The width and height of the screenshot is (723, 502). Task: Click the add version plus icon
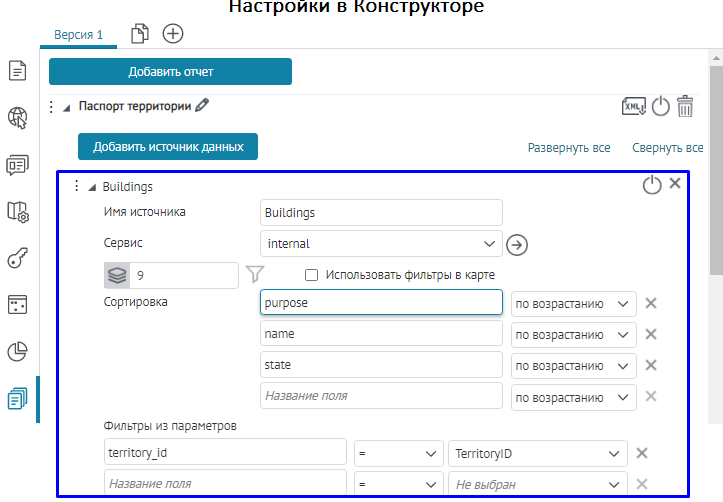point(173,34)
